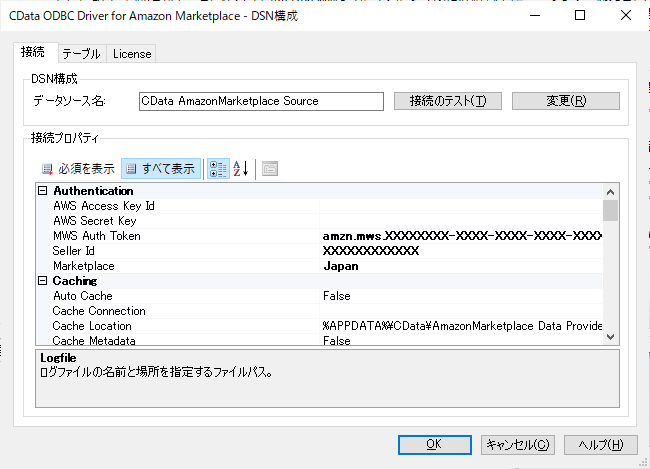Click the Cache Location path value

[462, 326]
